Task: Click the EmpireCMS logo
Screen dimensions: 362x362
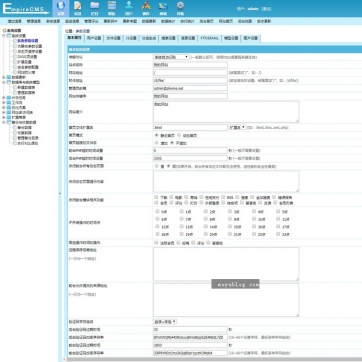Action: [x=25, y=8]
